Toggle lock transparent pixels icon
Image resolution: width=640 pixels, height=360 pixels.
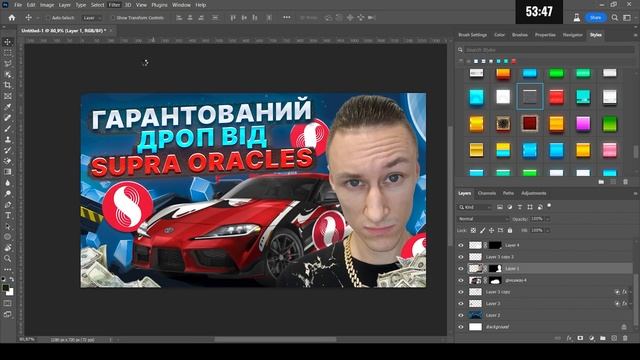tap(473, 231)
